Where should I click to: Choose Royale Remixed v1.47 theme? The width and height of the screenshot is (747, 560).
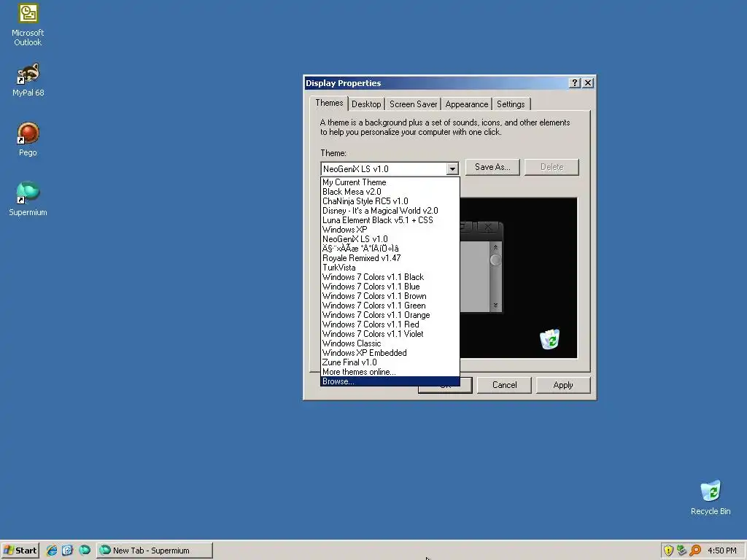pos(390,258)
